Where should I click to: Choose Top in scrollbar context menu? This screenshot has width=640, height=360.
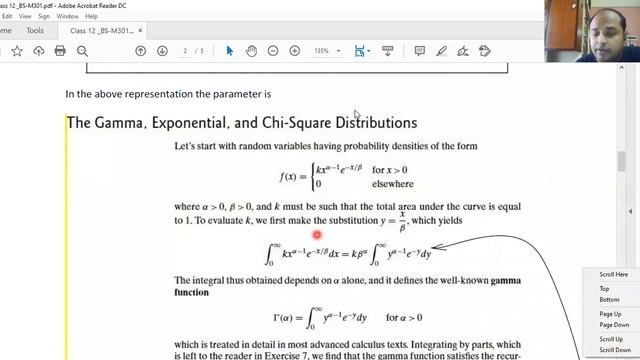coord(604,289)
